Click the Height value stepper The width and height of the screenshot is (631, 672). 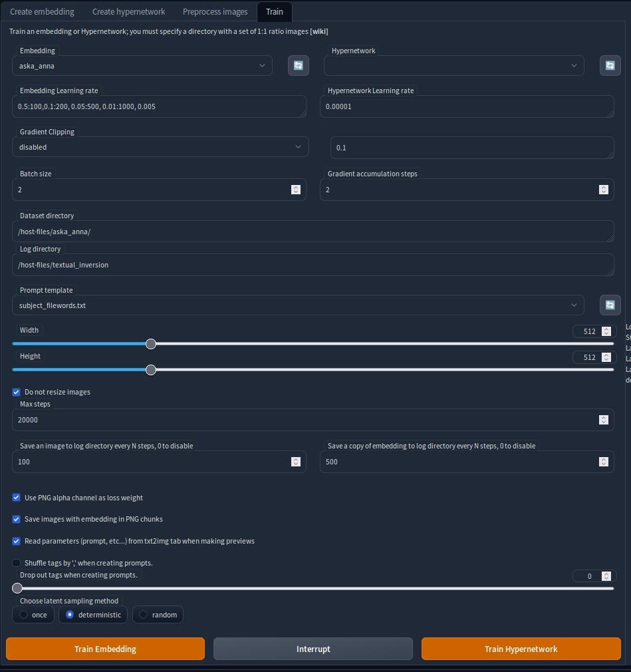(606, 357)
